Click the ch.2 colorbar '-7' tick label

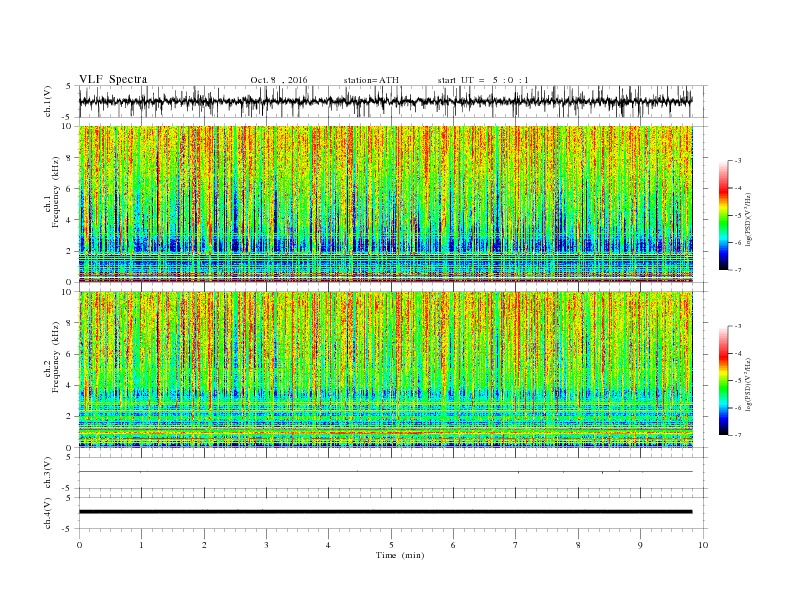[x=737, y=435]
